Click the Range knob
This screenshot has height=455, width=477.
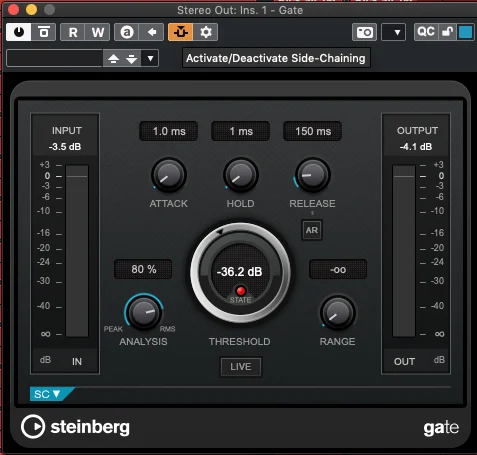coord(338,312)
